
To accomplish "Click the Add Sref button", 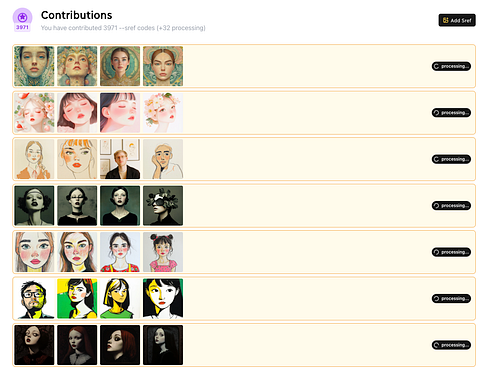I will (457, 20).
